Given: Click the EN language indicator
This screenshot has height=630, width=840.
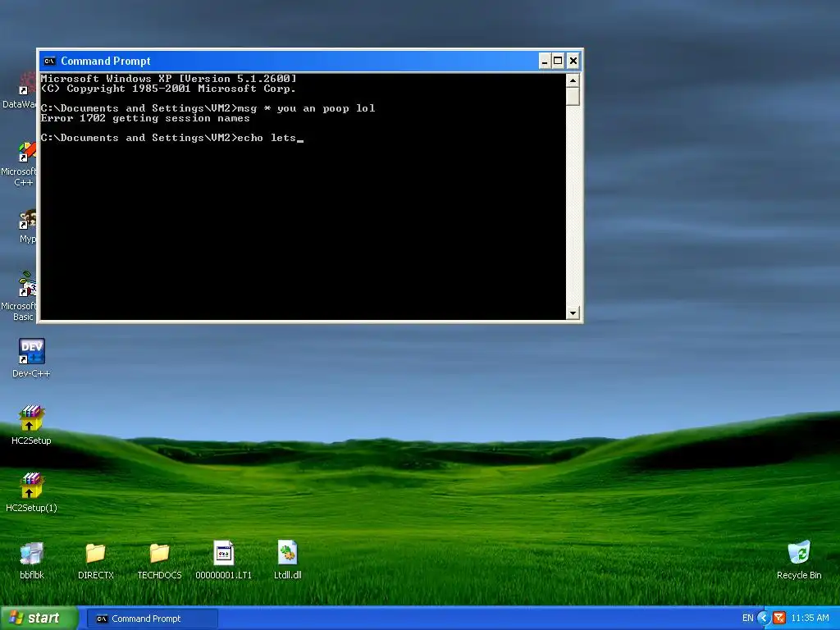Looking at the screenshot, I should [x=748, y=618].
